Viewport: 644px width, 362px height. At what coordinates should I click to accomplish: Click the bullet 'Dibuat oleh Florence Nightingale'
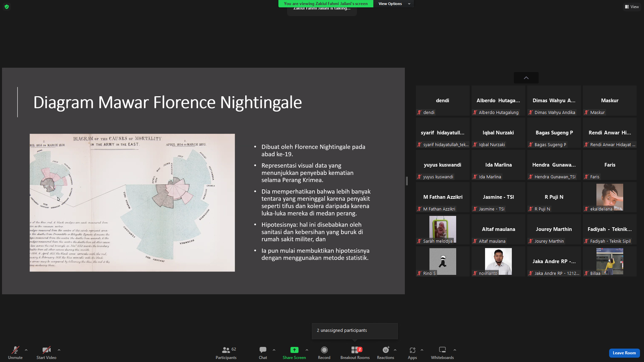tap(313, 150)
